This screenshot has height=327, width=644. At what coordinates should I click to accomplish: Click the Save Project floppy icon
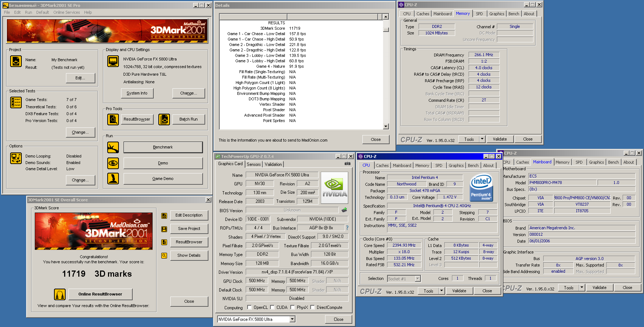[x=164, y=229]
